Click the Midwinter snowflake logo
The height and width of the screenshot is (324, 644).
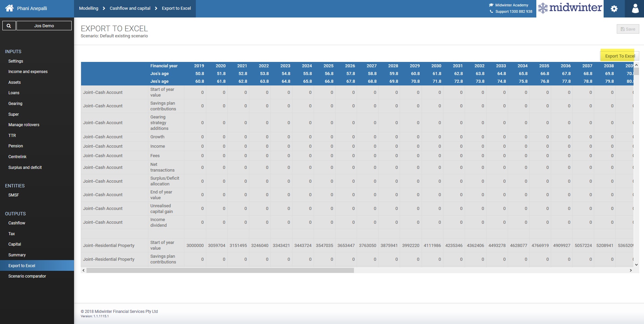[543, 8]
